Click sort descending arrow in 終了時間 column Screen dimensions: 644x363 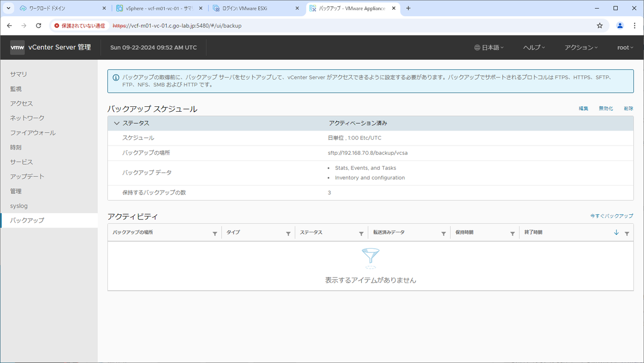pyautogui.click(x=616, y=233)
